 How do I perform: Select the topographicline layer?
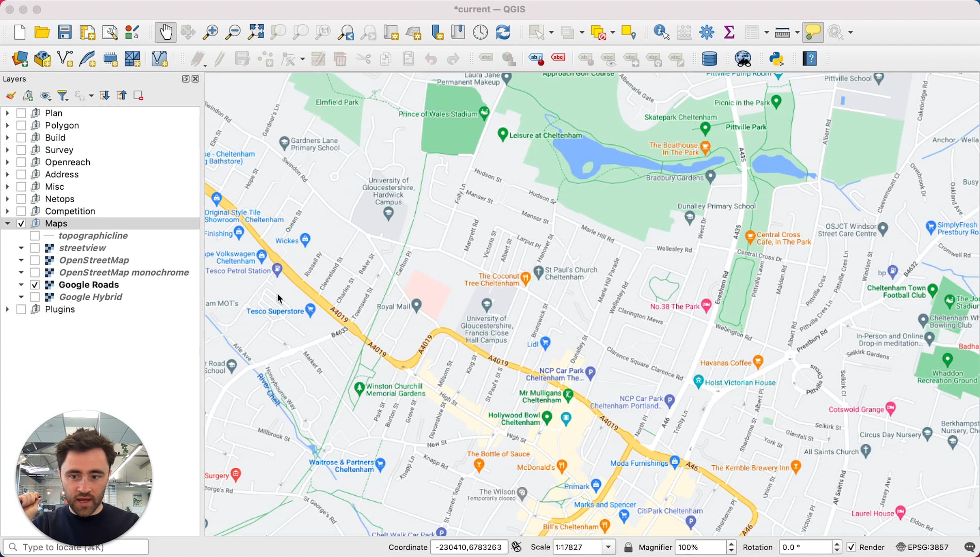click(93, 236)
